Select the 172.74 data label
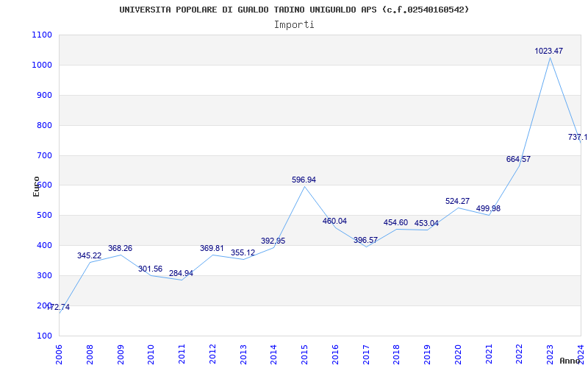The width and height of the screenshot is (588, 368). click(59, 307)
